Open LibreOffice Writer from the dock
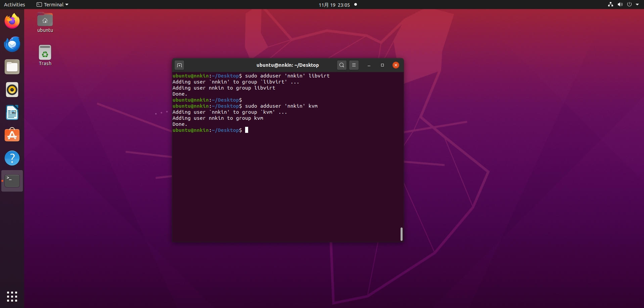 [12, 113]
